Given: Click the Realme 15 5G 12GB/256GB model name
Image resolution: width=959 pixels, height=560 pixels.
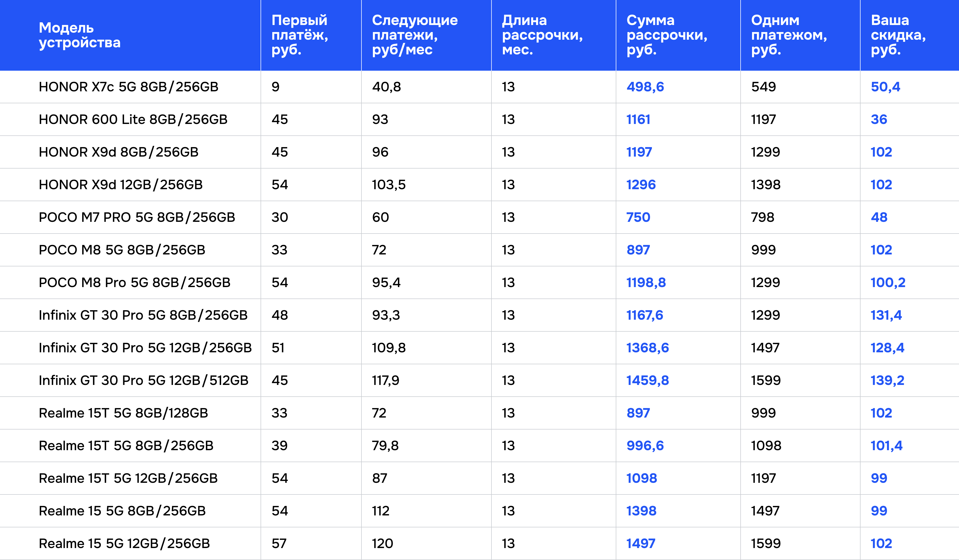Looking at the screenshot, I should 124,544.
